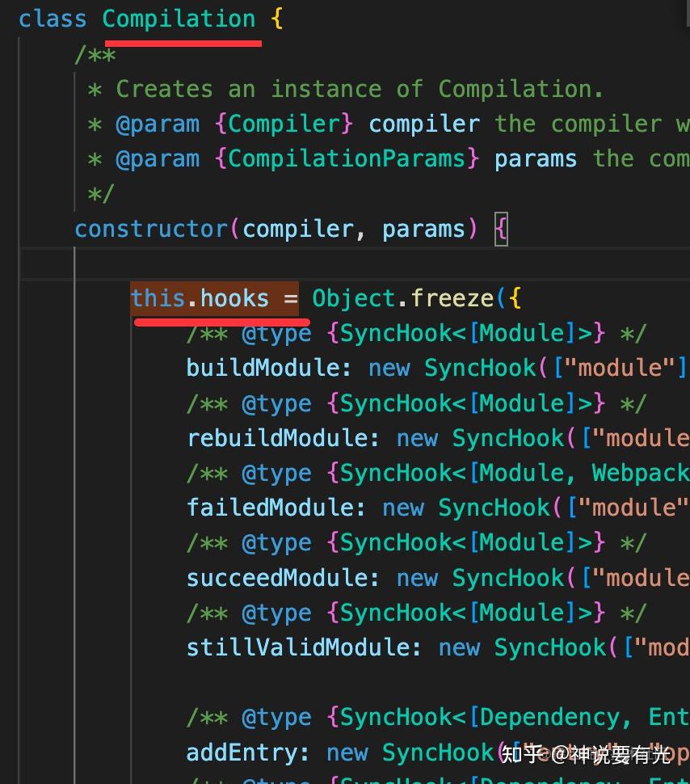Click the 'constructor' keyword
Image resolution: width=690 pixels, height=784 pixels.
151,229
